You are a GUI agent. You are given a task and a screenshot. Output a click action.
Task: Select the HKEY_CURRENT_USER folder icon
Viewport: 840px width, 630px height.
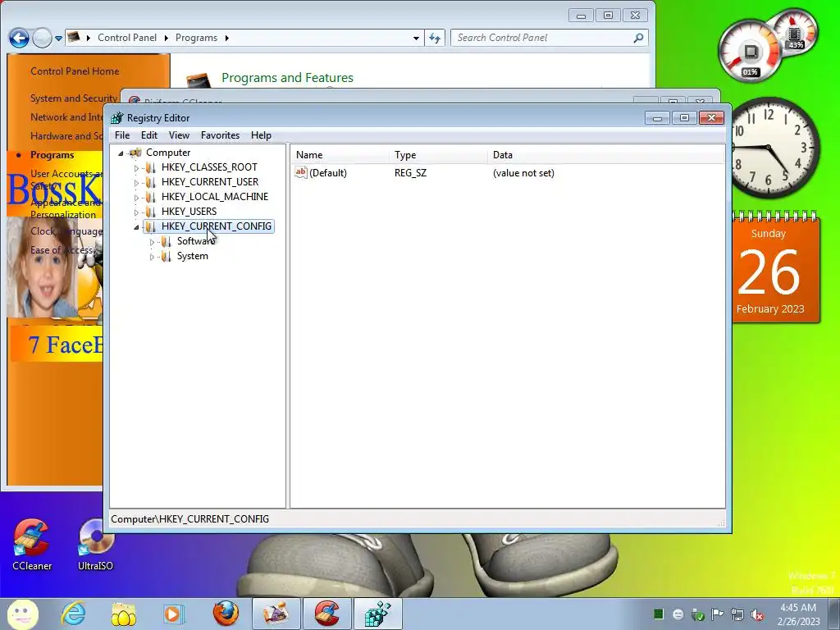coord(151,182)
